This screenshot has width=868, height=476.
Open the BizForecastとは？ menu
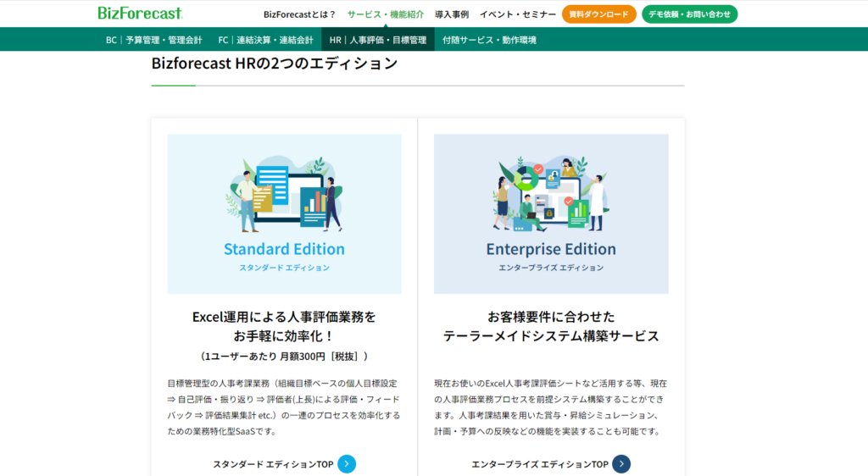click(299, 14)
